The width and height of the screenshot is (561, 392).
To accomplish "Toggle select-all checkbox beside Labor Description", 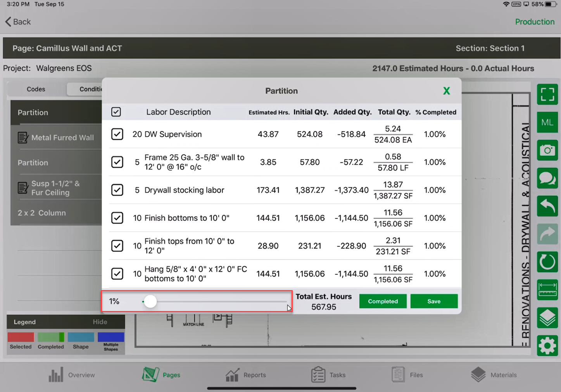I will (x=116, y=112).
